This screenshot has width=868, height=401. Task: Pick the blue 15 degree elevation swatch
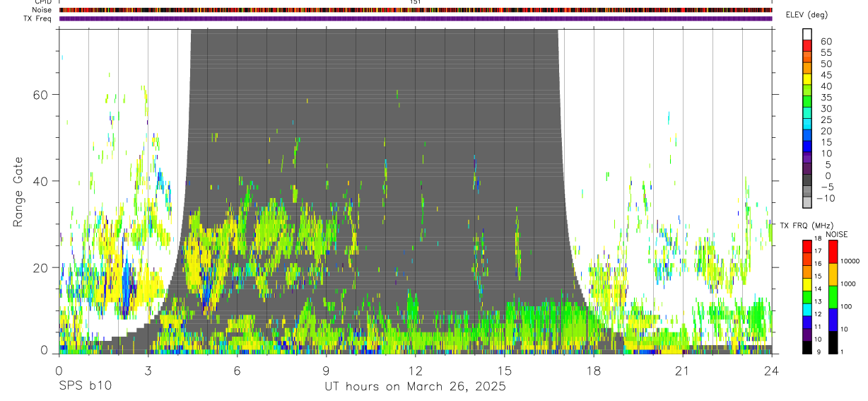tap(807, 147)
